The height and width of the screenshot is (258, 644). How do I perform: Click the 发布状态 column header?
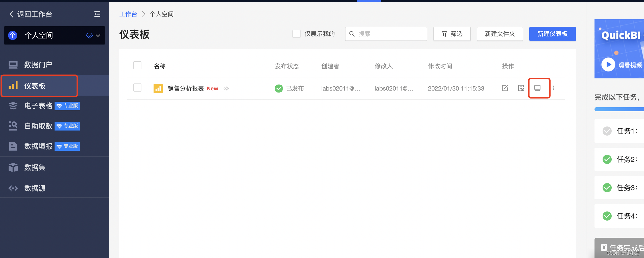[x=287, y=66]
